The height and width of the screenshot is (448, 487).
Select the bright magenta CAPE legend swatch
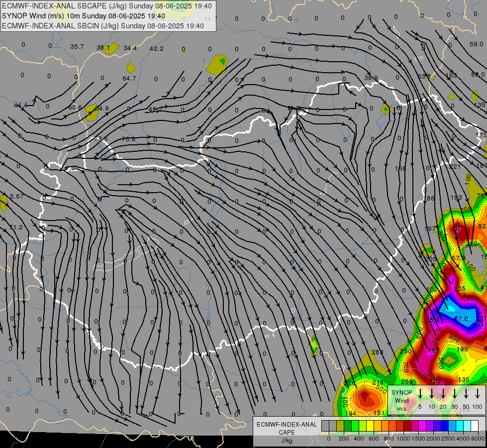(x=422, y=426)
